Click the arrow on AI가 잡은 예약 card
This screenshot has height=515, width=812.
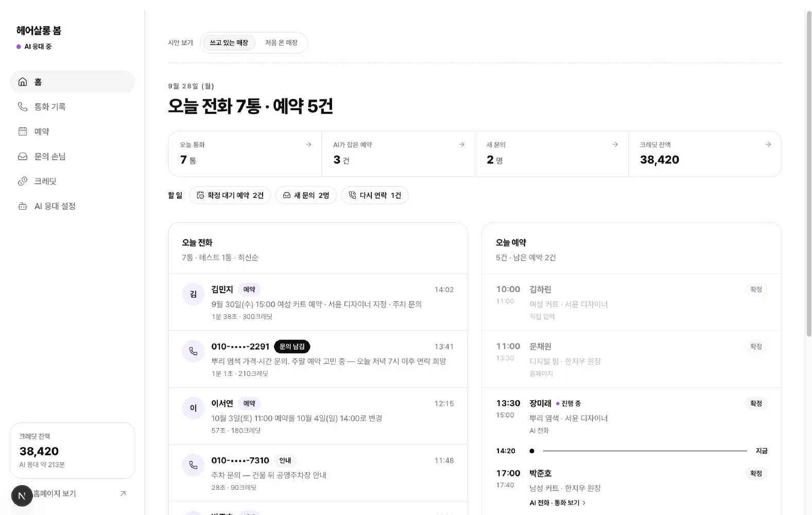point(462,145)
